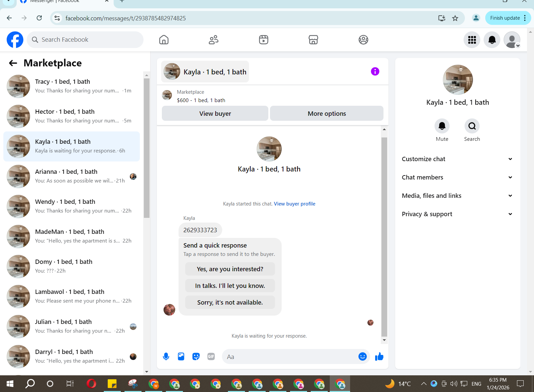Open the Lambawol conversation

[71, 297]
